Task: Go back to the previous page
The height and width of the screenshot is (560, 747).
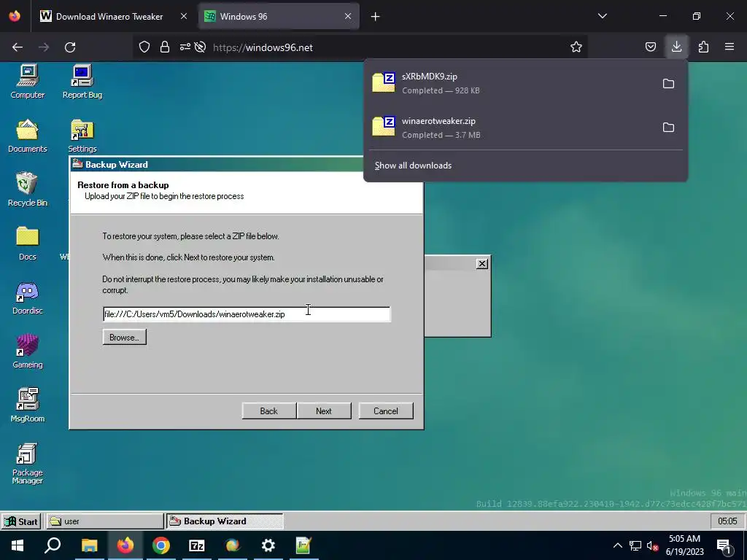Action: [18, 47]
